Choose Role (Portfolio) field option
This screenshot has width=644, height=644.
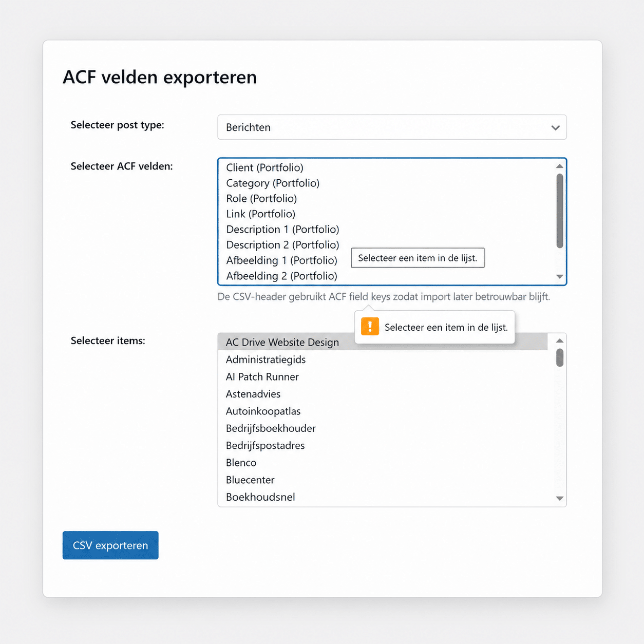pos(261,199)
